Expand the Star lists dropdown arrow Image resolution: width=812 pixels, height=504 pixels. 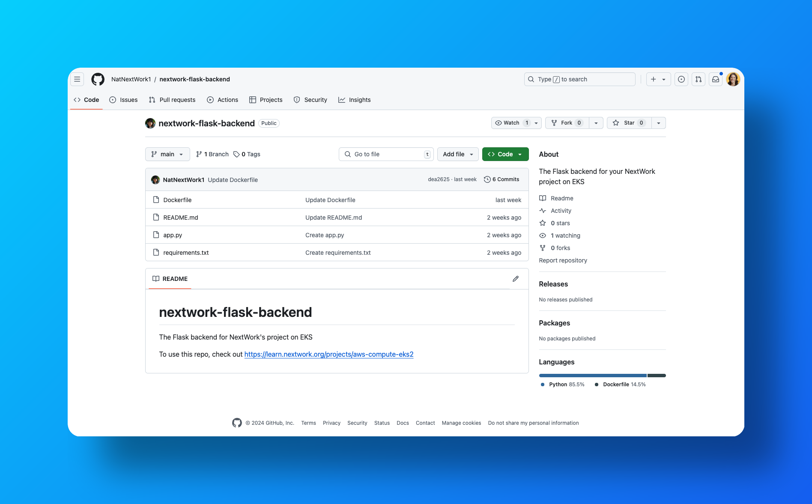tap(659, 123)
